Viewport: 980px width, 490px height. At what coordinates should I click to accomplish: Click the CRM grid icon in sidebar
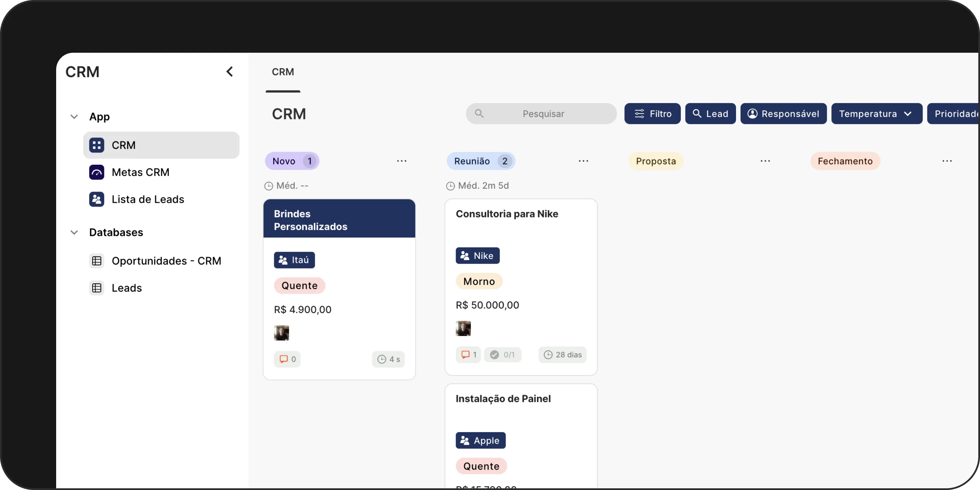point(97,145)
